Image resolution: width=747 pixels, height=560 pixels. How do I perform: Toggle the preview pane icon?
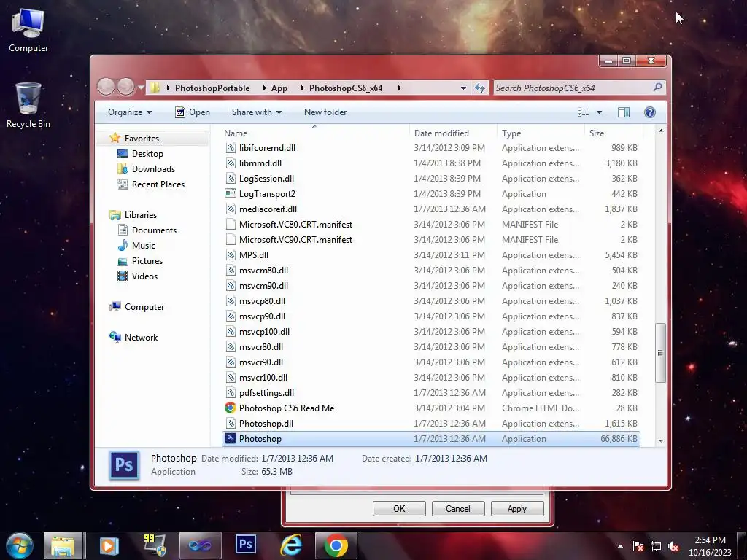[x=623, y=112]
